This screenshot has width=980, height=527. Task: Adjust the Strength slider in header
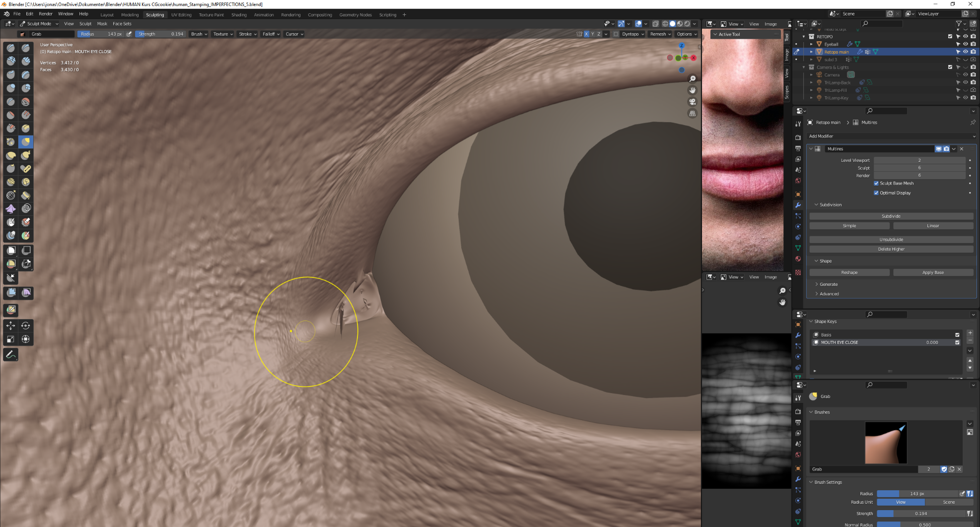pos(160,34)
